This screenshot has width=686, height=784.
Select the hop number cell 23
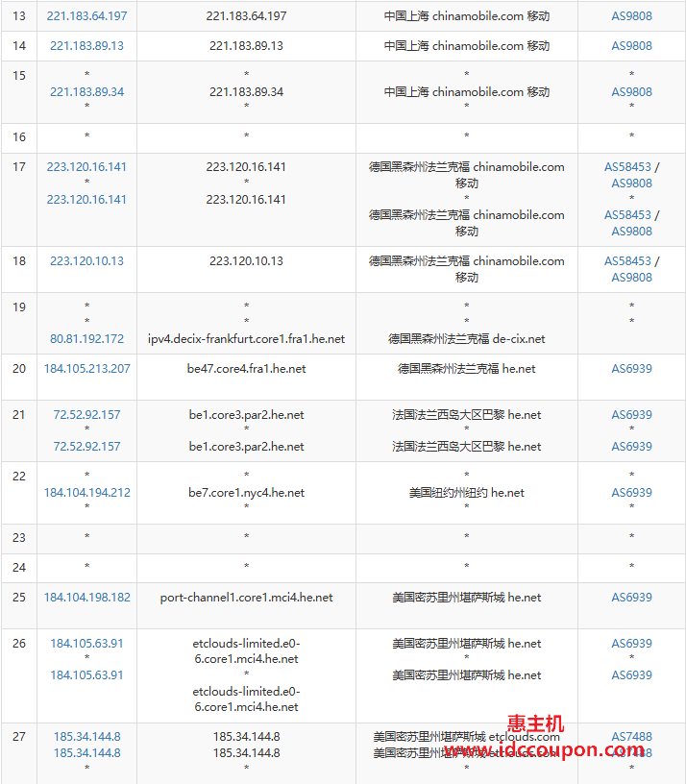[19, 538]
